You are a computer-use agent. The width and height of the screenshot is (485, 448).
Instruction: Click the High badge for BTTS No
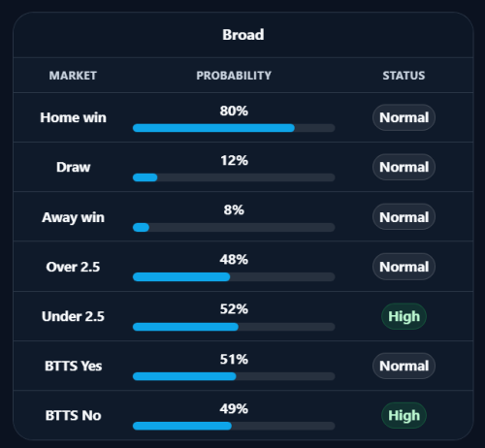404,415
